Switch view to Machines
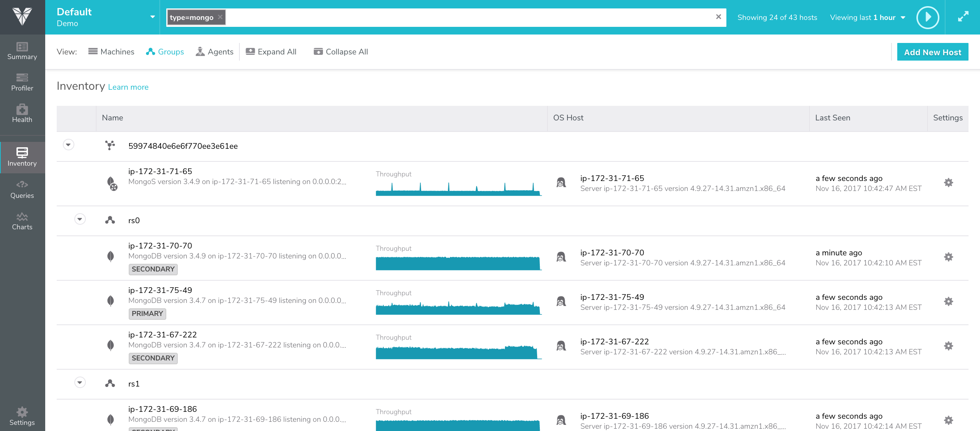The width and height of the screenshot is (980, 431). point(111,52)
